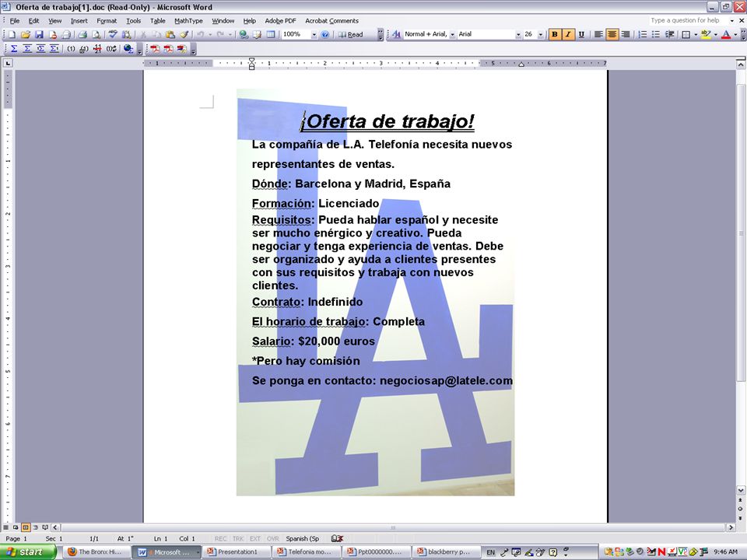Switch to Telefonia mo... taskbar button

point(308,552)
